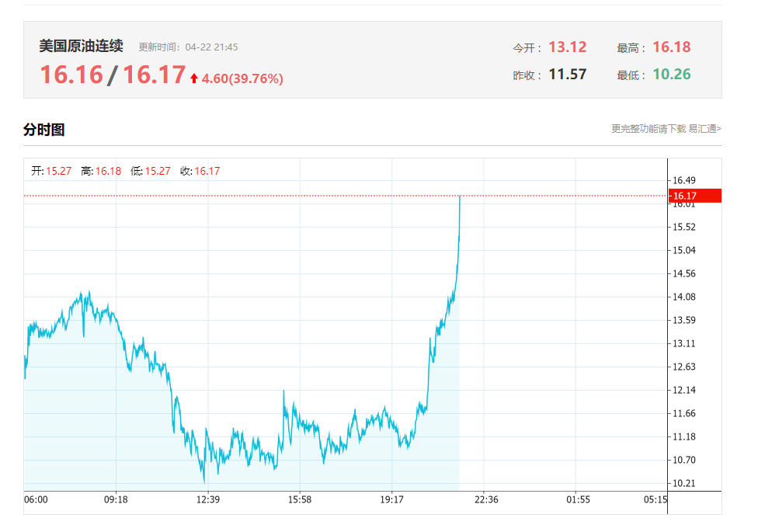Click the chart's 开:15.27 open label
Image resolution: width=758 pixels, height=532 pixels.
click(51, 171)
